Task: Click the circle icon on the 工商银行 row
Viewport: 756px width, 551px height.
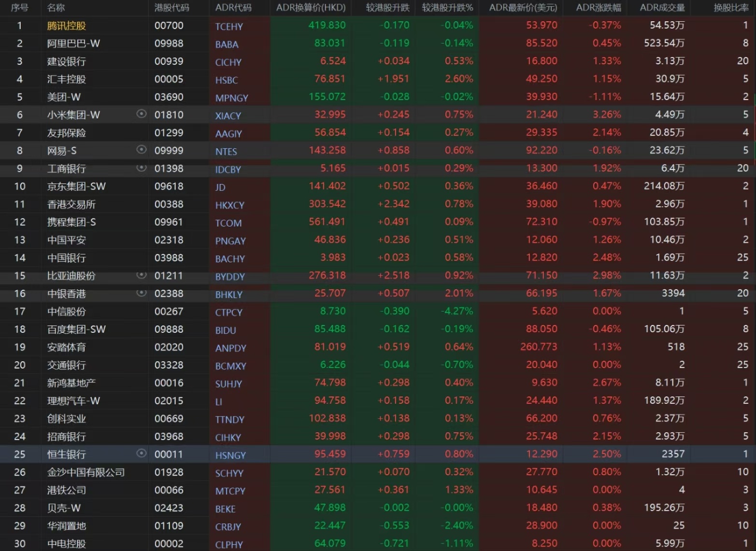Action: point(142,168)
